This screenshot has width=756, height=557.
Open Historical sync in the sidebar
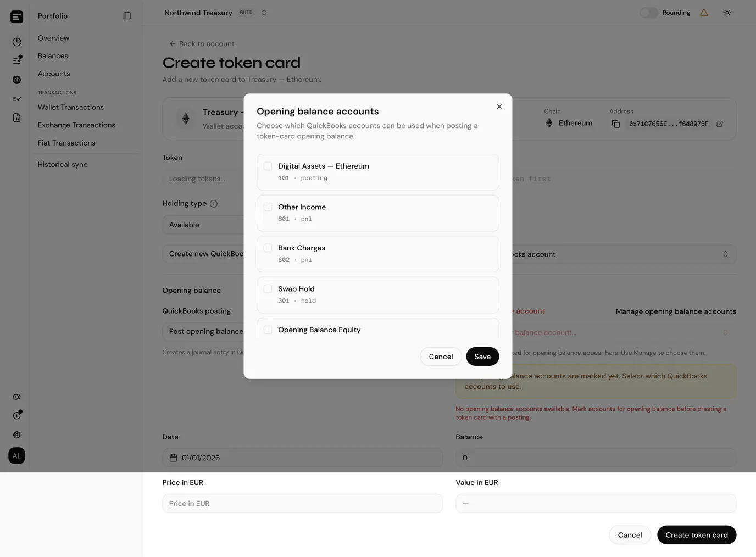click(x=63, y=164)
